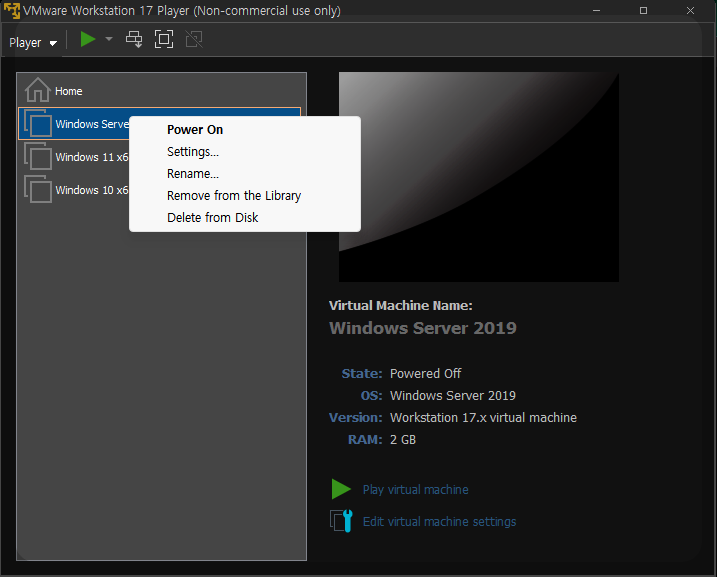Expand the power options arrow beside play

(109, 39)
